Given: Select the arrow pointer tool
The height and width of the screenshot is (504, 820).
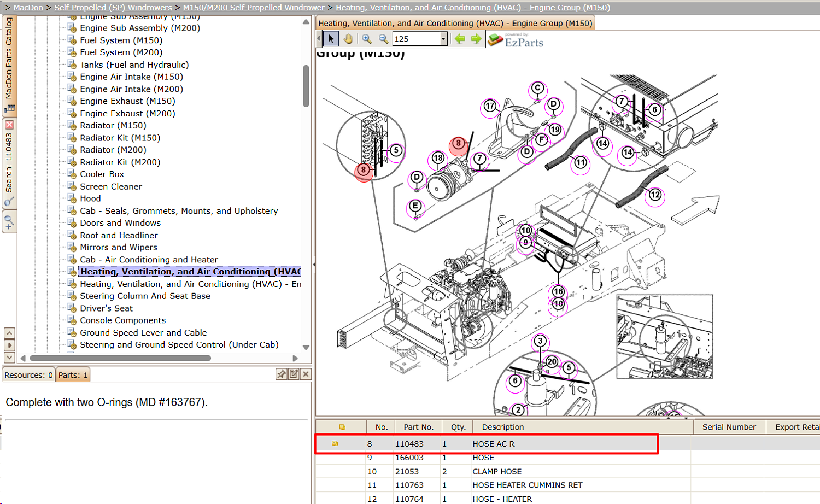Looking at the screenshot, I should (x=331, y=39).
